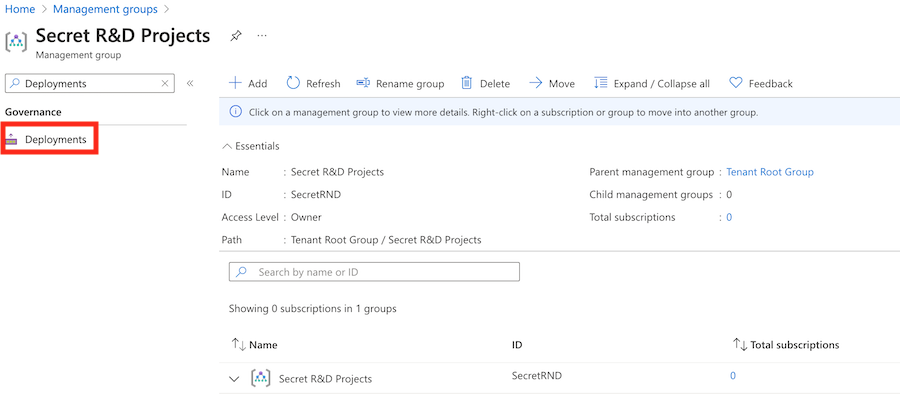Click the Governance section heading
The image size is (900, 397).
(x=33, y=112)
